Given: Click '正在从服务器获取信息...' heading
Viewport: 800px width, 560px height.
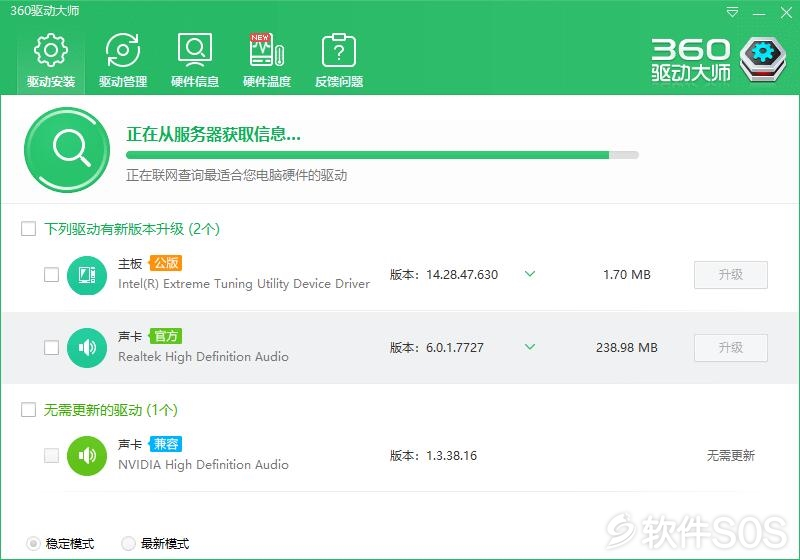Looking at the screenshot, I should 213,134.
